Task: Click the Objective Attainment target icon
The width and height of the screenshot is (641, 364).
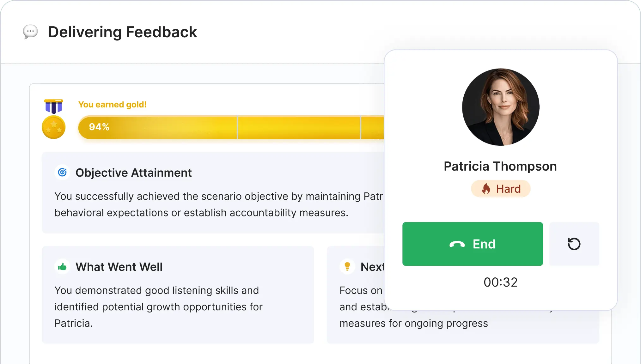Action: coord(62,173)
